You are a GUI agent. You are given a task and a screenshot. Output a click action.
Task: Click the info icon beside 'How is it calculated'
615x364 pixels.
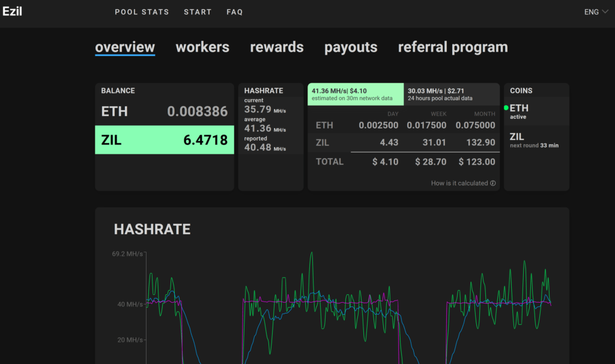click(x=493, y=183)
